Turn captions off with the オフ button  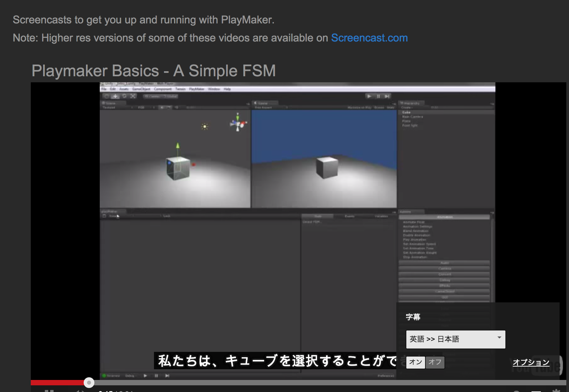435,362
